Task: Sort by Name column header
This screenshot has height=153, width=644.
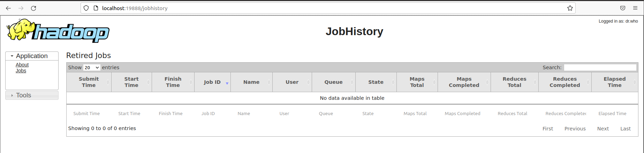Action: (251, 82)
